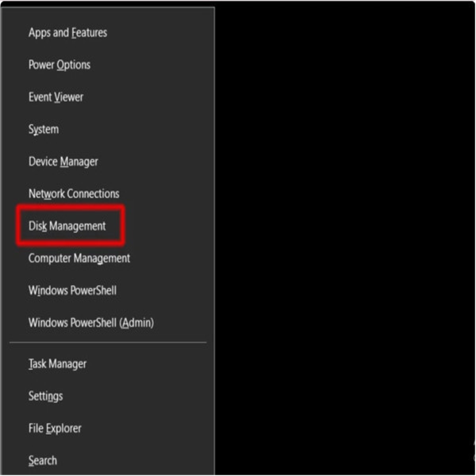The height and width of the screenshot is (476, 476).
Task: Choose Network Connections
Action: tap(74, 194)
